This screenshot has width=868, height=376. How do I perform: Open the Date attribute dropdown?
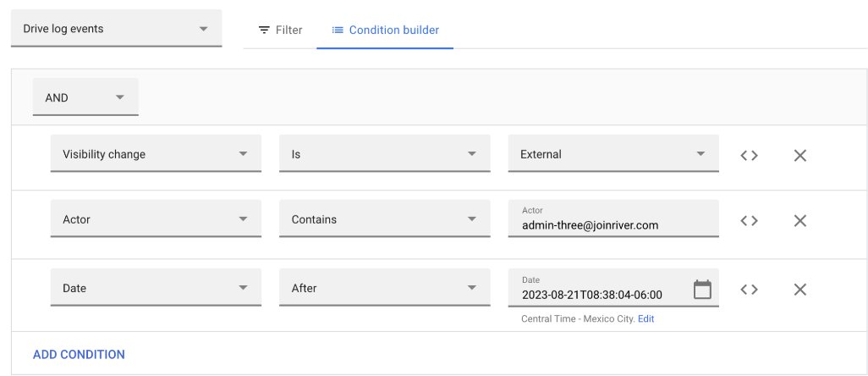point(156,288)
